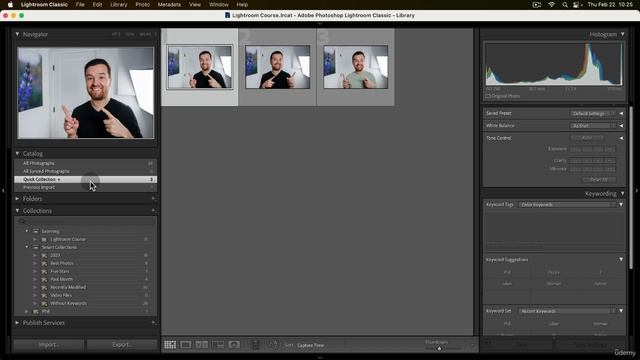Click the Learning collection set icon

pos(36,231)
